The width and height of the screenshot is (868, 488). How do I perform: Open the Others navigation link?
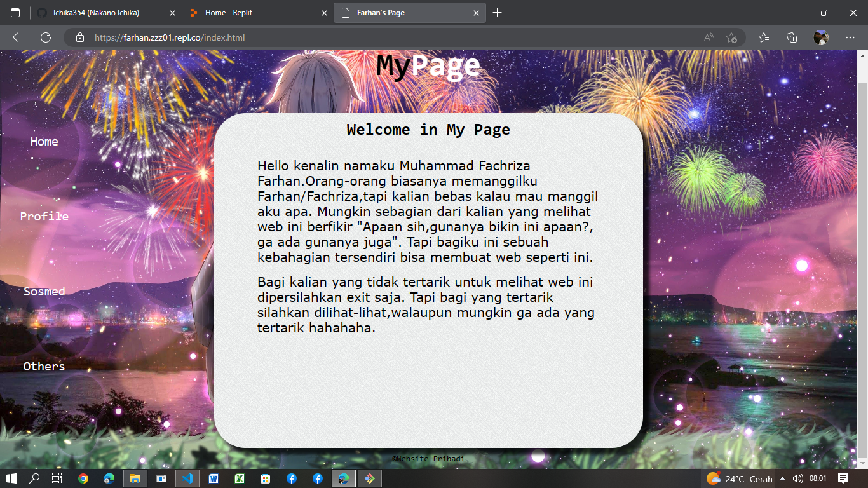[43, 366]
